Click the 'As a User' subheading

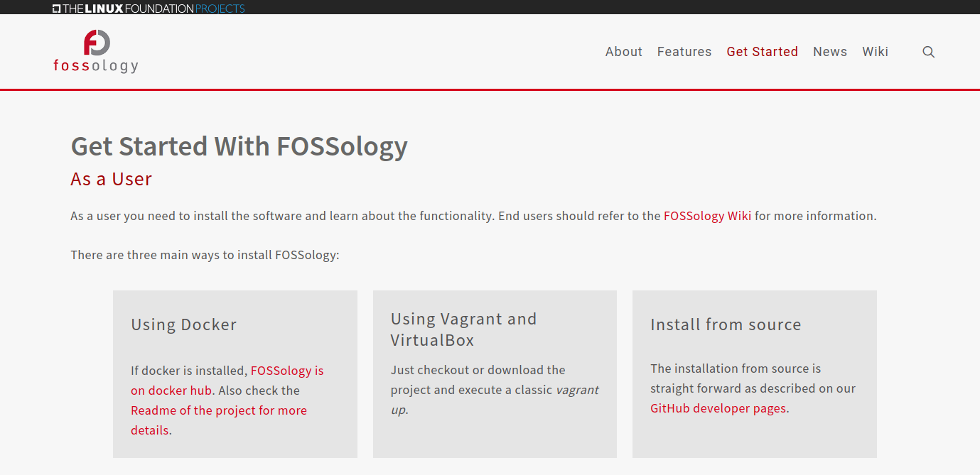point(111,179)
